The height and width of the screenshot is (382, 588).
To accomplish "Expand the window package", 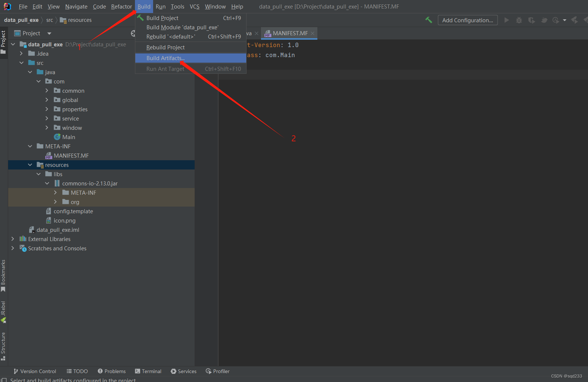I will pyautogui.click(x=47, y=128).
